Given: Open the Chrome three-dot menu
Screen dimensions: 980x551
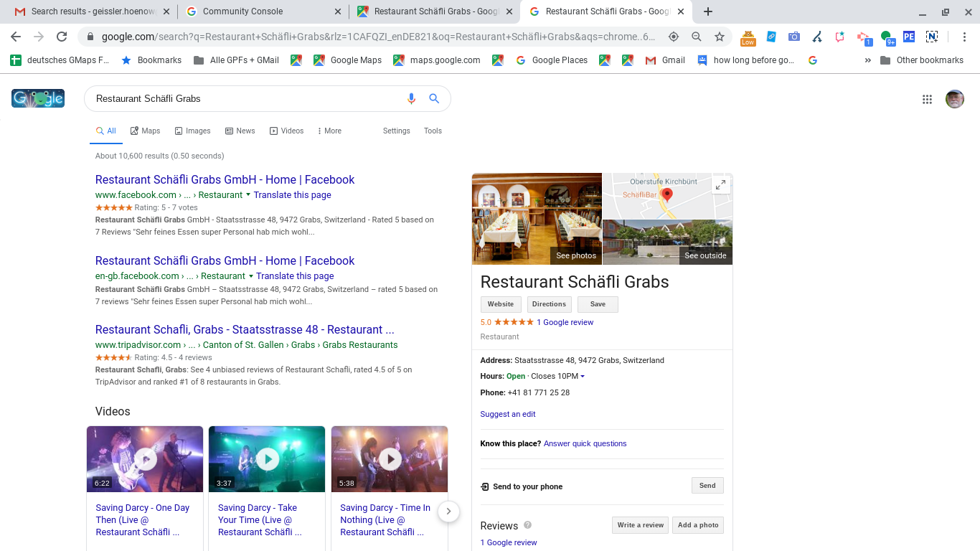Looking at the screenshot, I should 965,37.
